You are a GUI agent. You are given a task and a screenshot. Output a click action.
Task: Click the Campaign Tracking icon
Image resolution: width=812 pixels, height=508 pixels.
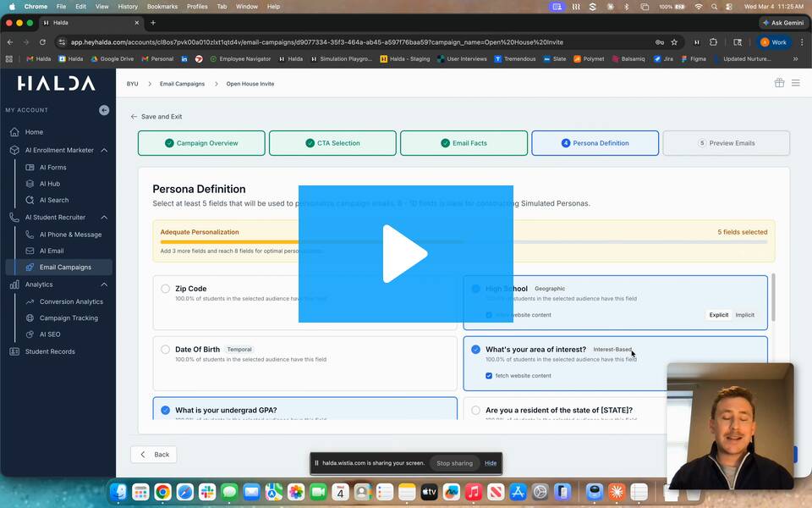pyautogui.click(x=30, y=317)
